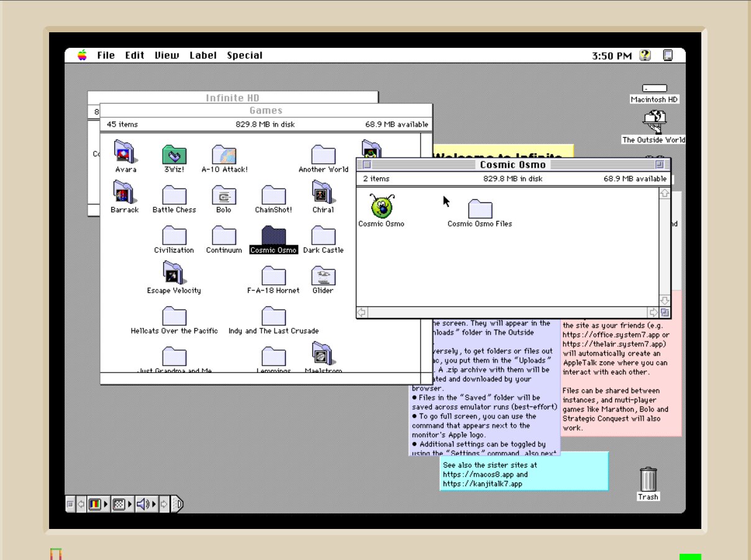Select the Cosmic Osmo Files folder
Viewport: 751px width, 560px height.
click(480, 209)
